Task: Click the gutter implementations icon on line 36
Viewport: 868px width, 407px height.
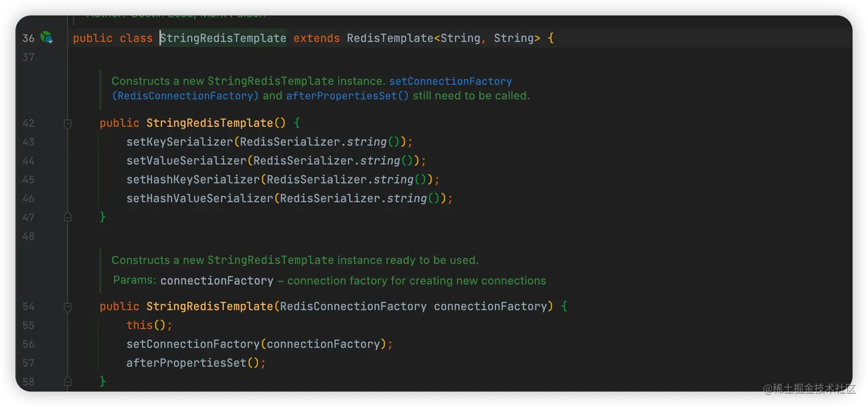Action: click(x=46, y=38)
